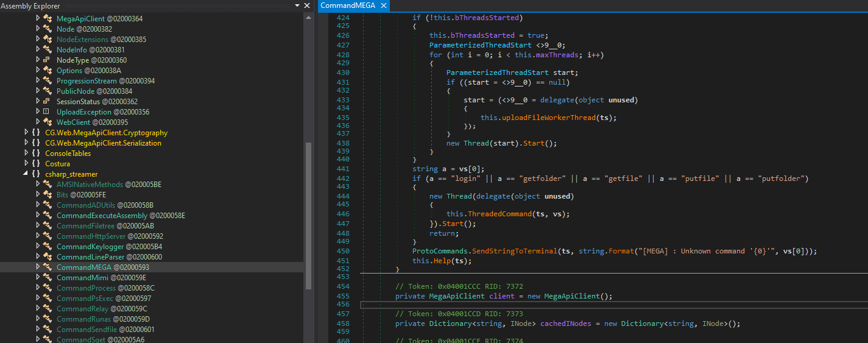
Task: Click the enum icon beside SessionStatus
Action: (47, 102)
